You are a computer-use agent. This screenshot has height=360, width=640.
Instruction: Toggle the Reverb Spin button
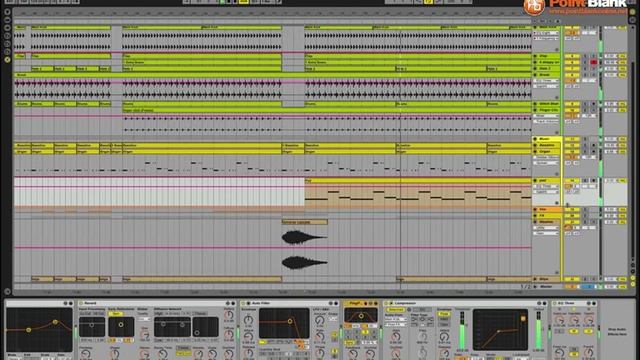click(x=116, y=313)
